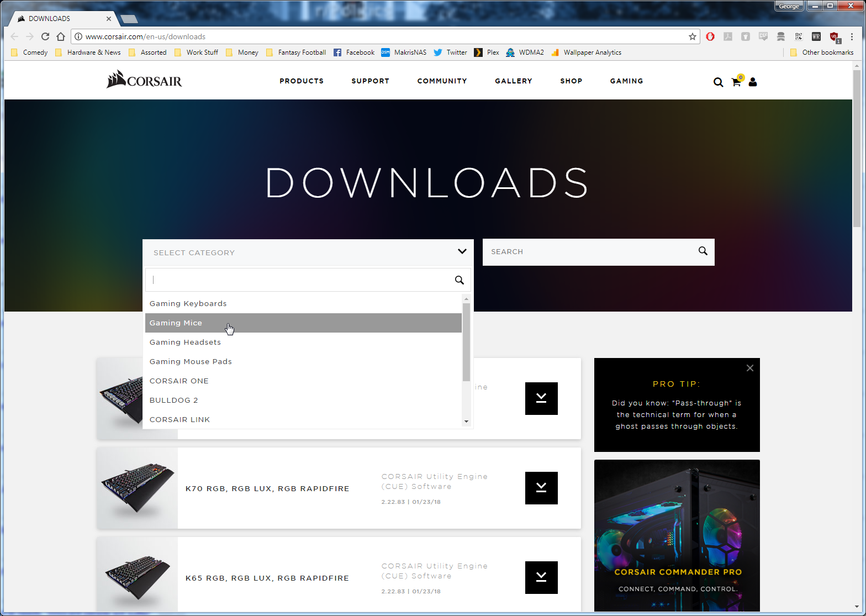Bookmark this page with the star

(x=692, y=36)
